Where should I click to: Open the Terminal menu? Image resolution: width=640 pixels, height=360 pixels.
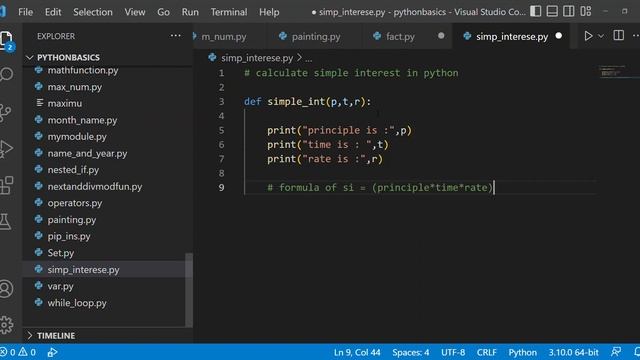click(229, 12)
